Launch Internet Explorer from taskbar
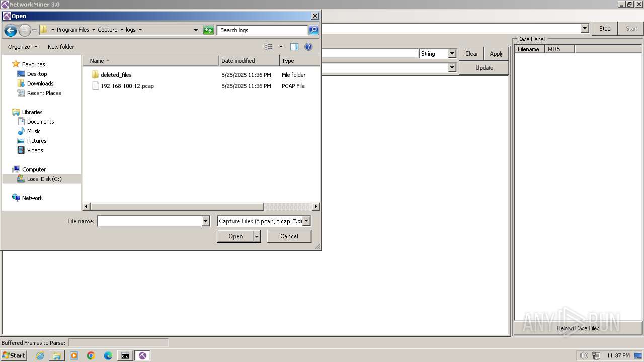644x362 pixels. (x=40, y=355)
